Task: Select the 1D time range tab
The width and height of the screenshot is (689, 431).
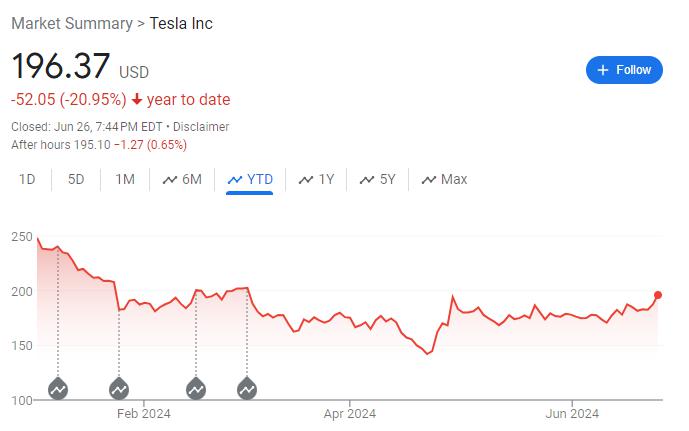Action: pyautogui.click(x=27, y=180)
